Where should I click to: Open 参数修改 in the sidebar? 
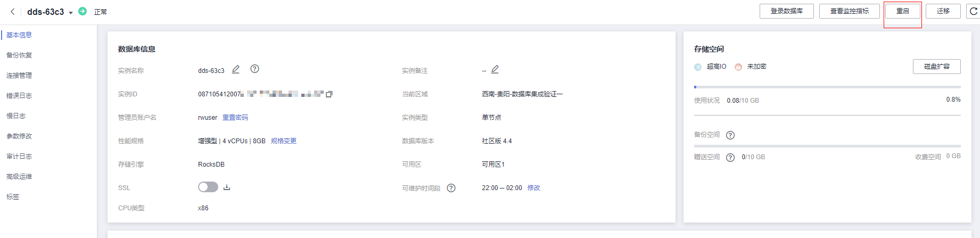19,136
